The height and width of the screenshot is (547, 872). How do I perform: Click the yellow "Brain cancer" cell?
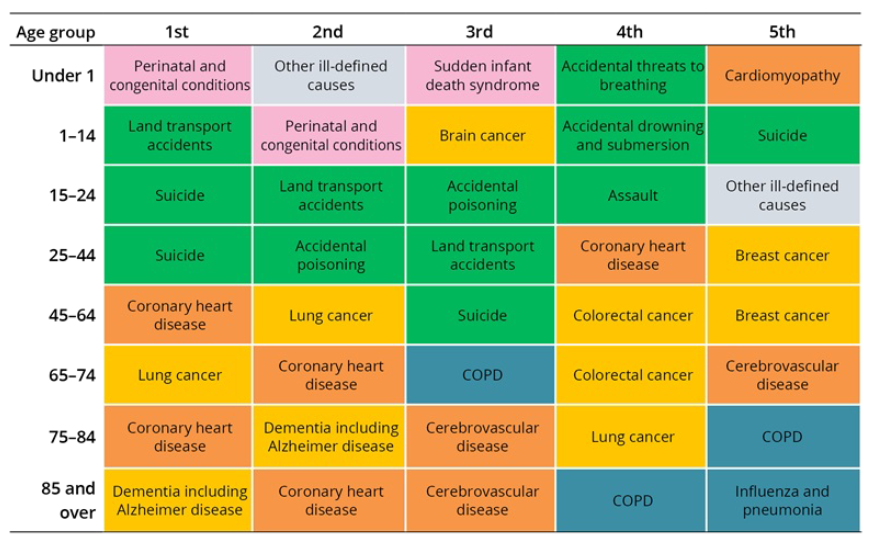481,136
